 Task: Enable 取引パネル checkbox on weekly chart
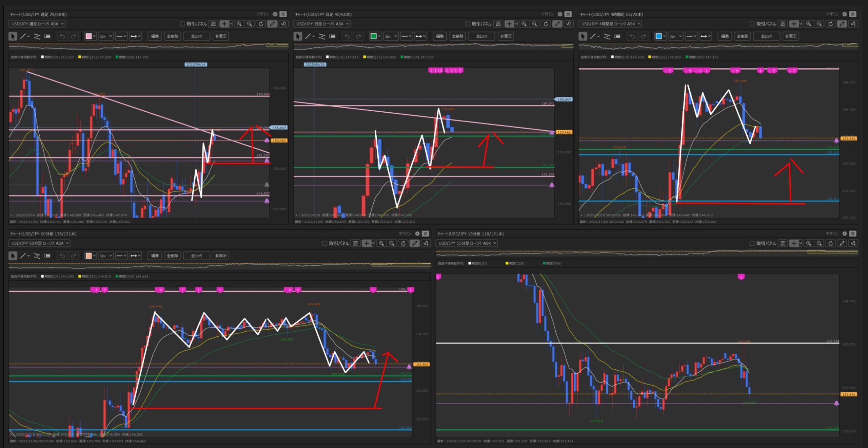(x=182, y=24)
